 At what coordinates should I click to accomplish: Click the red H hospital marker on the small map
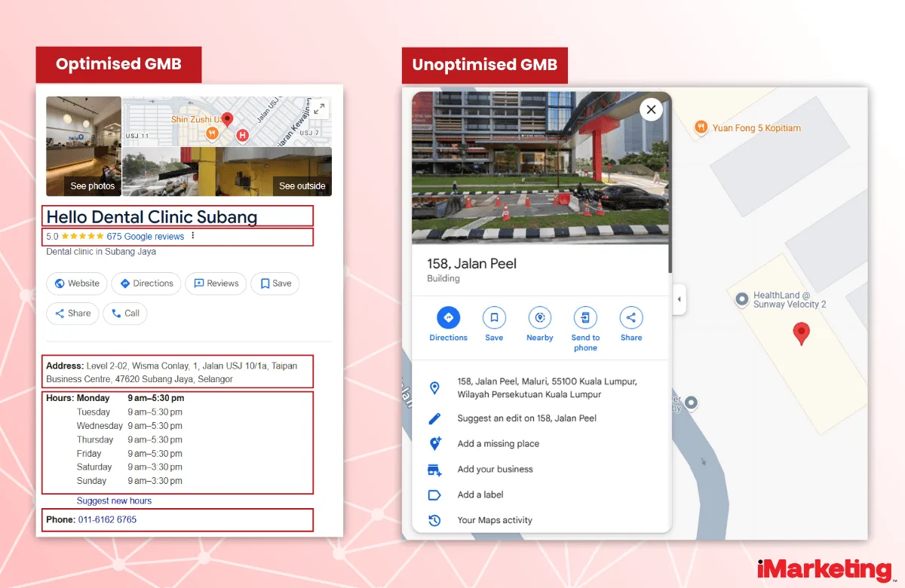pyautogui.click(x=242, y=135)
